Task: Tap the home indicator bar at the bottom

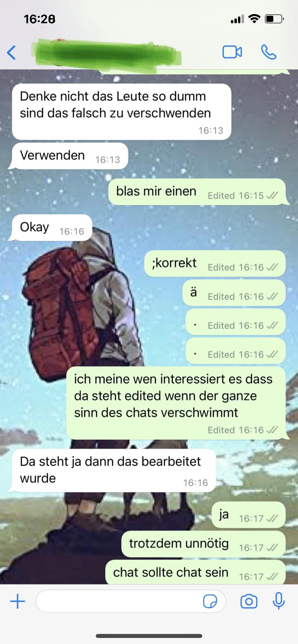Action: [x=149, y=636]
